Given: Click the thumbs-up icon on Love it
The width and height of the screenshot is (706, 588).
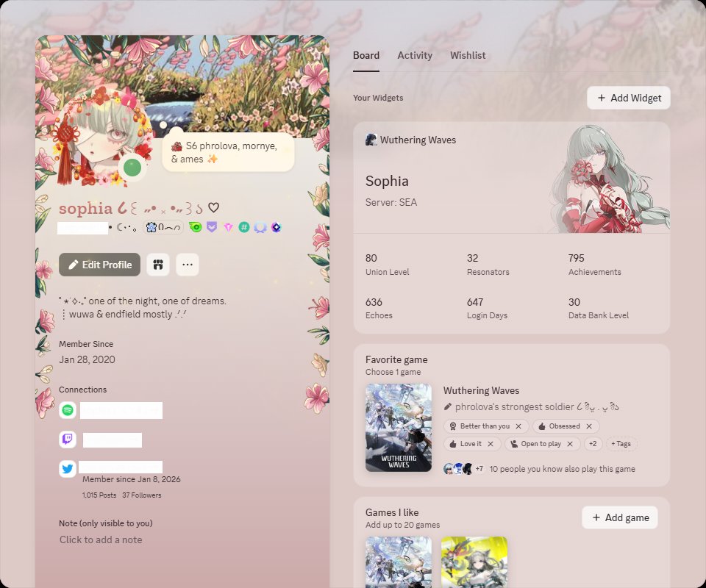Looking at the screenshot, I should pyautogui.click(x=452, y=444).
